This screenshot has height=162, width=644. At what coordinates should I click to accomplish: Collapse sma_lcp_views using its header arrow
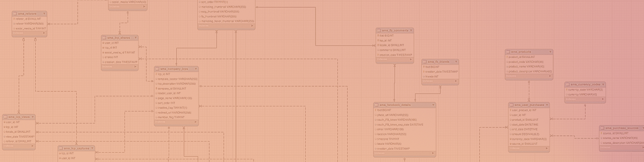pos(33,117)
